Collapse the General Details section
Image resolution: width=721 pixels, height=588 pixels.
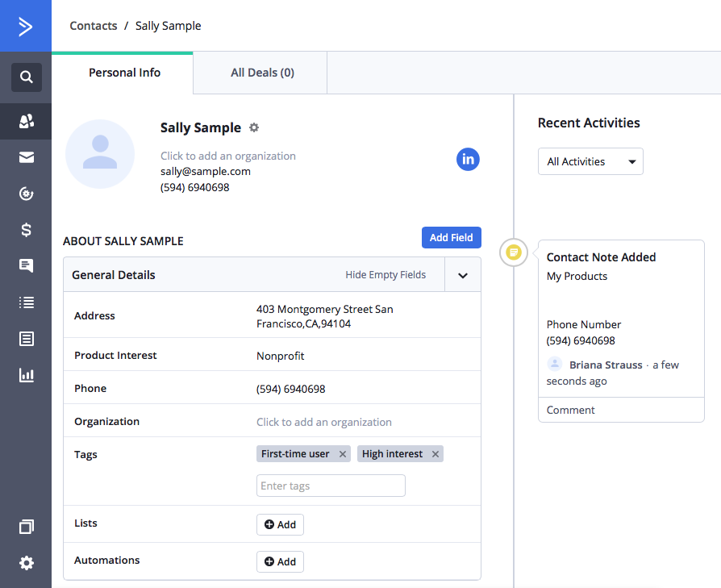point(463,275)
